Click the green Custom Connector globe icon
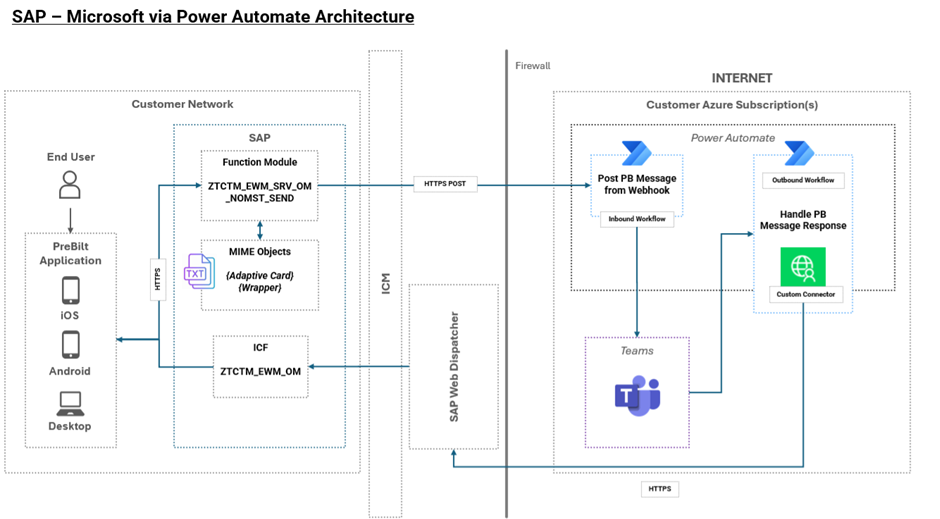This screenshot has height=519, width=940. (x=802, y=267)
